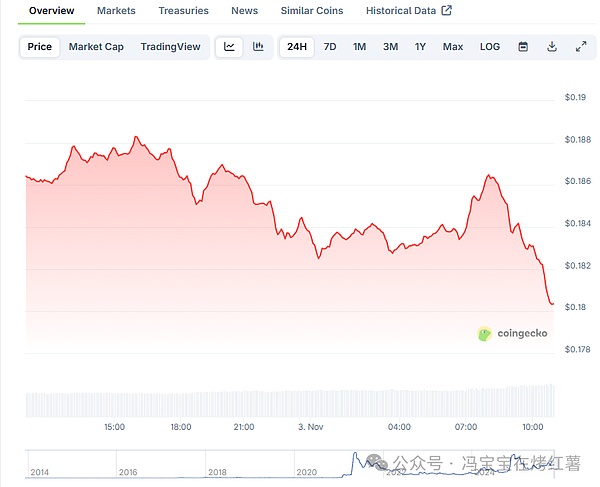
Task: Download chart data icon
Action: pos(552,47)
